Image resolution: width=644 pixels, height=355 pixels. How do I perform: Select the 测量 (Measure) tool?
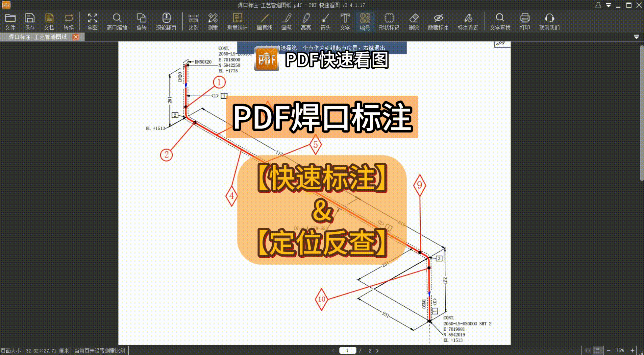click(213, 22)
